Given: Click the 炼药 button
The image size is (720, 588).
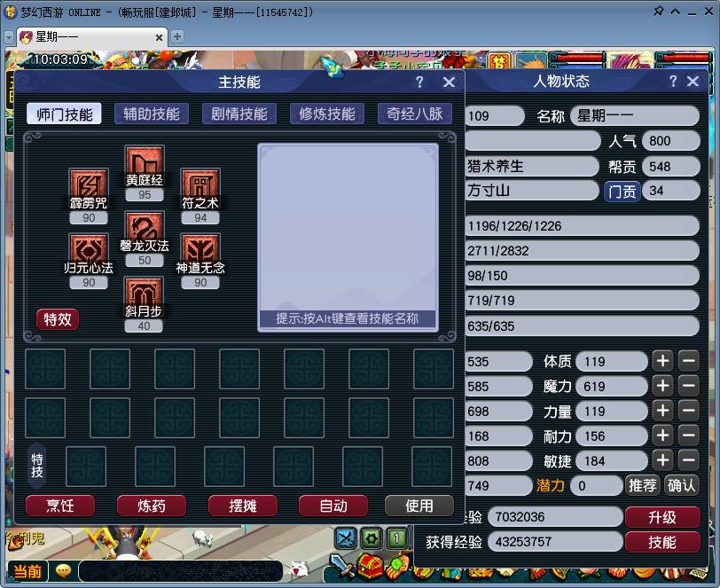Looking at the screenshot, I should point(152,506).
